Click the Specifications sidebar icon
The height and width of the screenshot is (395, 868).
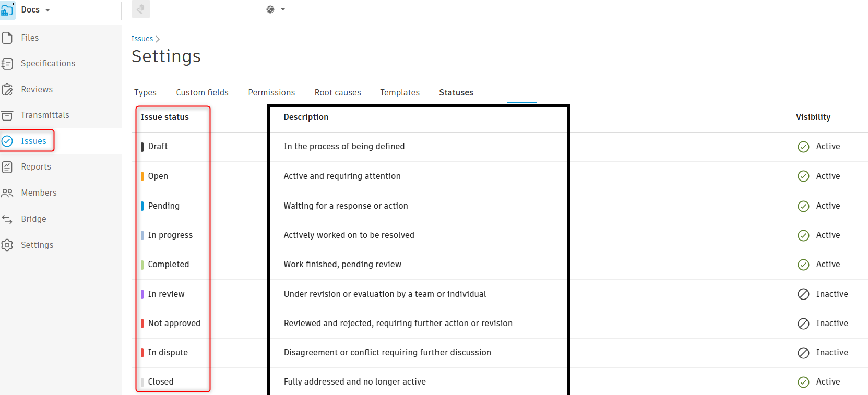[7, 64]
